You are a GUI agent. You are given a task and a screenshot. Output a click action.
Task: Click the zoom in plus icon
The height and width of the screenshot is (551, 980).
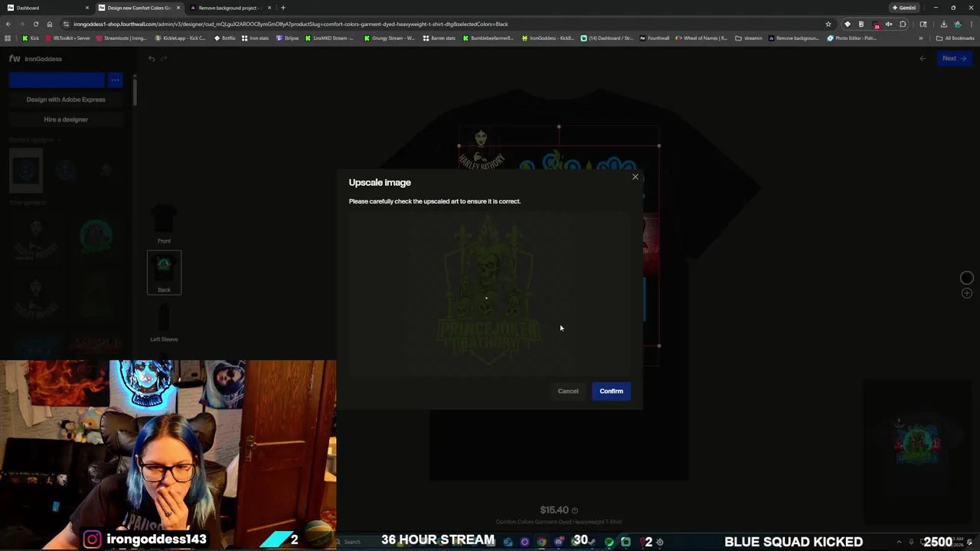967,293
